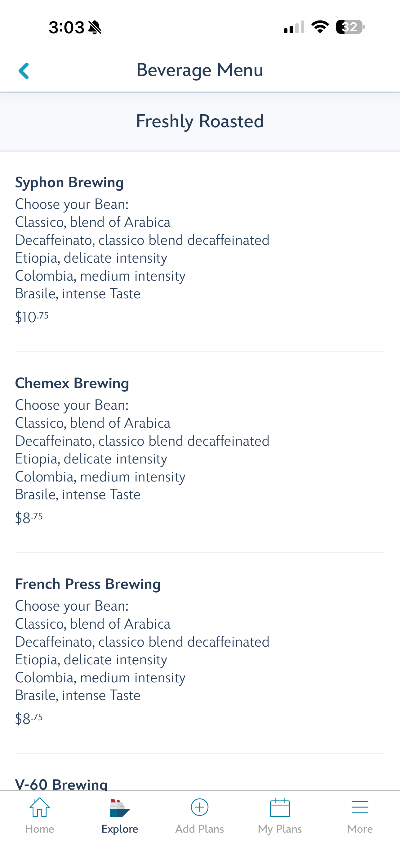Screen dimensions: 400x868
Task: Open the My Plans calendar icon
Action: [x=280, y=807]
